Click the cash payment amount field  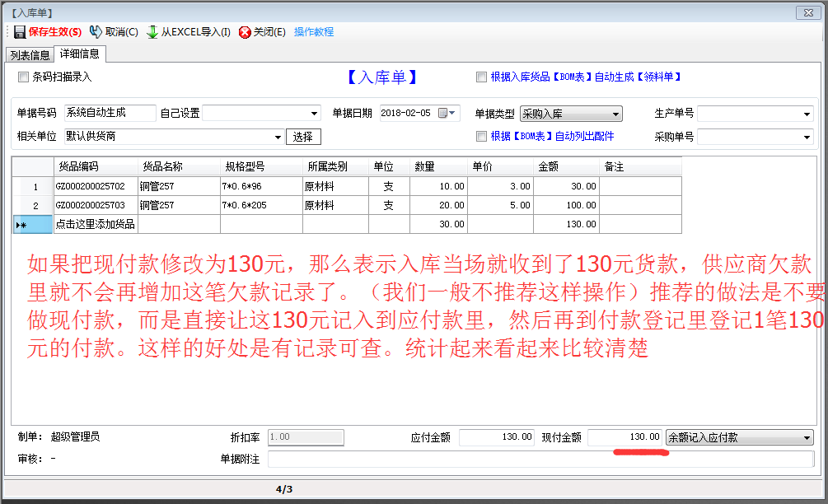(x=625, y=437)
